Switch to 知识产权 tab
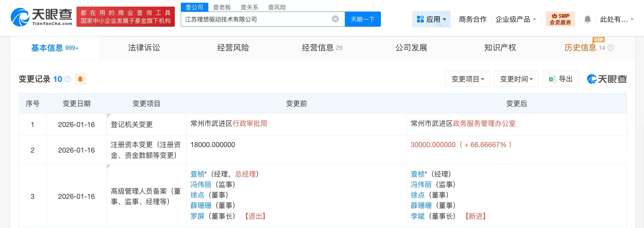644x228 pixels. pos(500,48)
